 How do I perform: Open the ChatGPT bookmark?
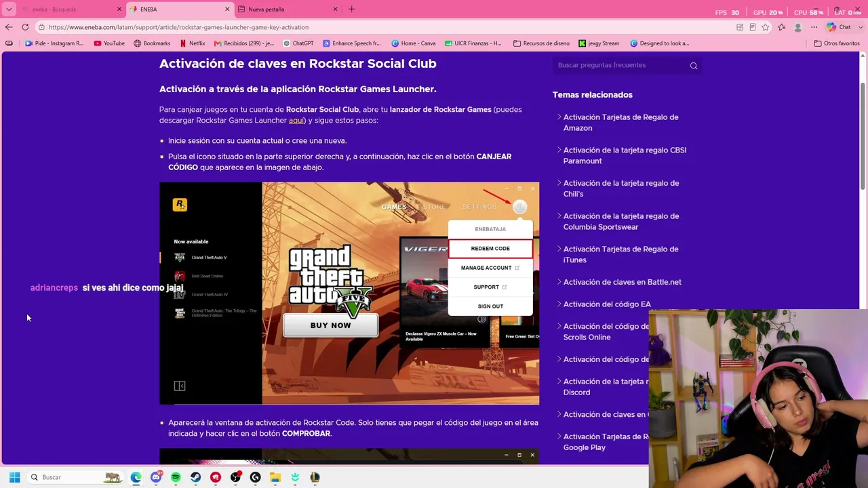point(298,43)
